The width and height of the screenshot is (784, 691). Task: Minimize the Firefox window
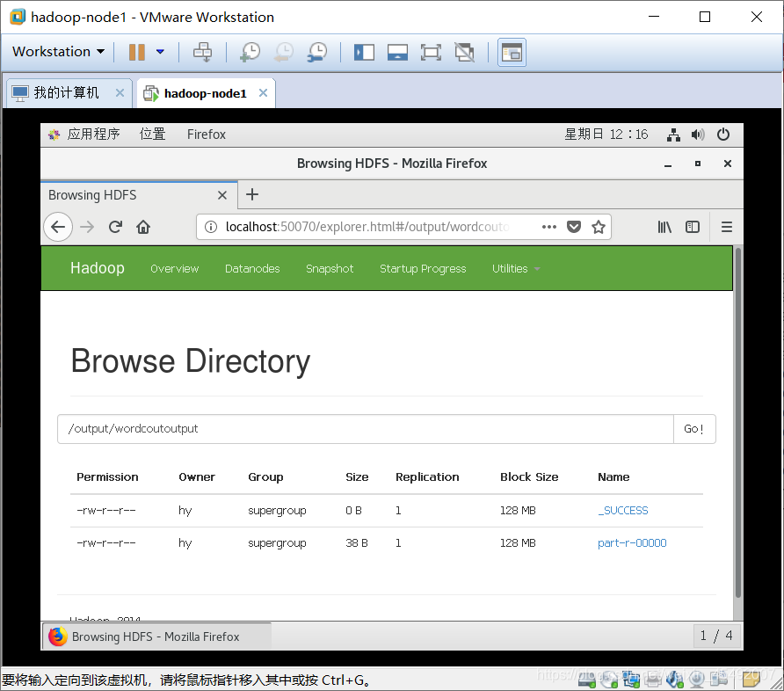click(x=668, y=164)
